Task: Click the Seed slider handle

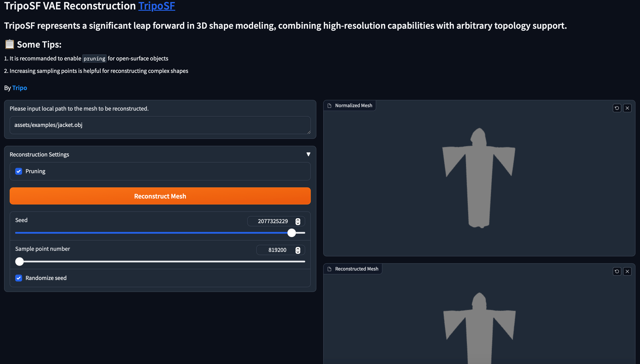Action: pyautogui.click(x=291, y=233)
